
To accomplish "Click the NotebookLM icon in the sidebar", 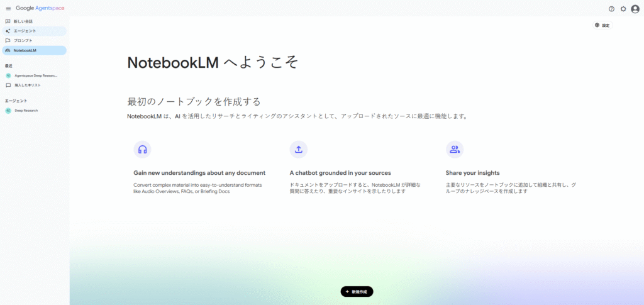I will [x=8, y=50].
